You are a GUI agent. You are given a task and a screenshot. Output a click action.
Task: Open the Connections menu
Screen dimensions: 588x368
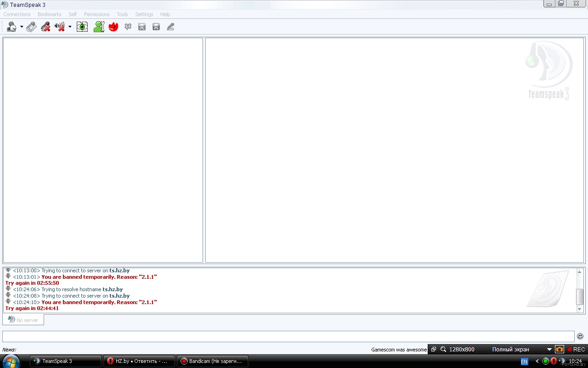pos(17,14)
